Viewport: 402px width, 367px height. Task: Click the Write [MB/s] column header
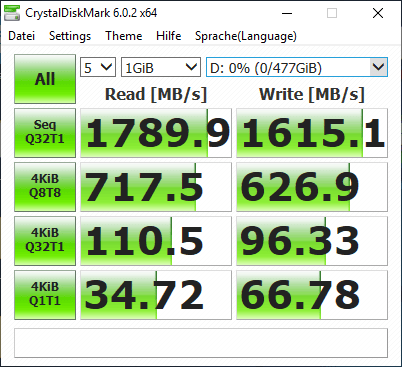312,94
